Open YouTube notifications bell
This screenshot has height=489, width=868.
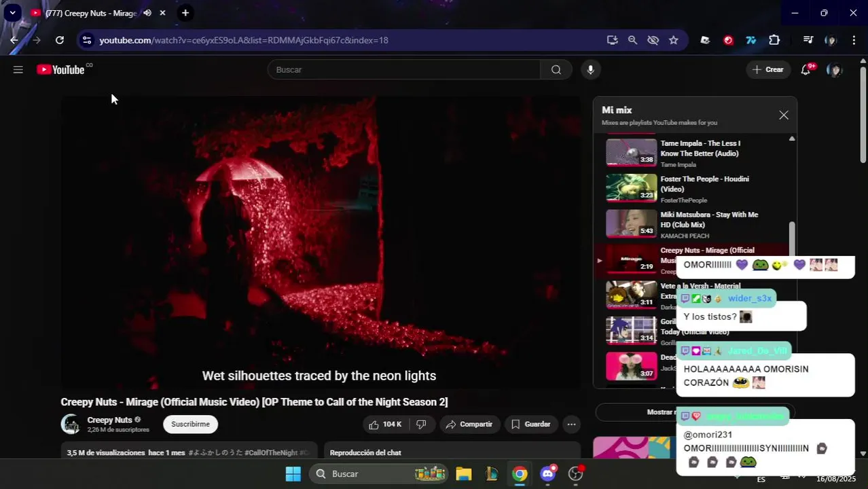coord(806,69)
